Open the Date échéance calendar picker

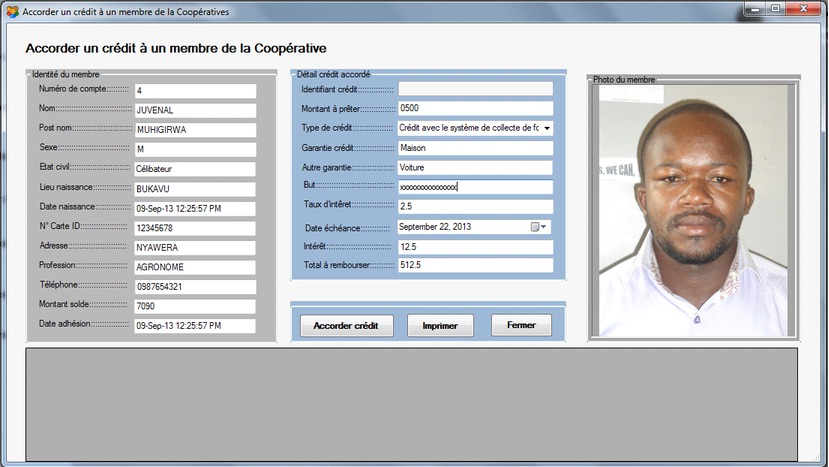click(539, 227)
